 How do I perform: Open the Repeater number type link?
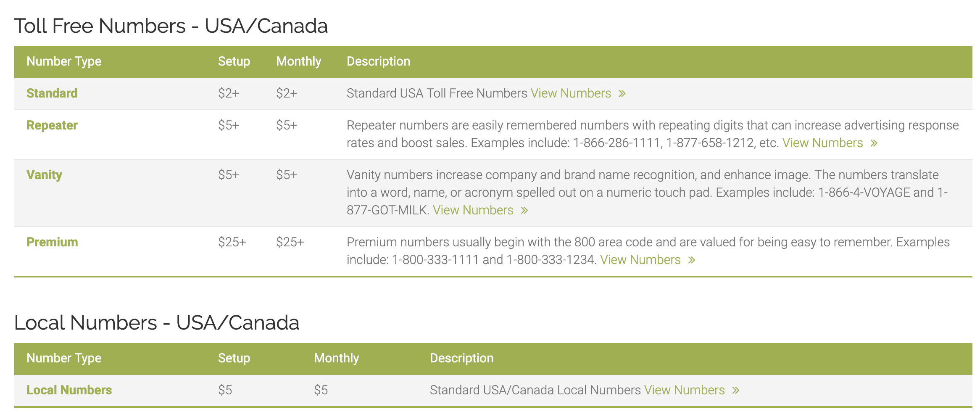[x=52, y=125]
